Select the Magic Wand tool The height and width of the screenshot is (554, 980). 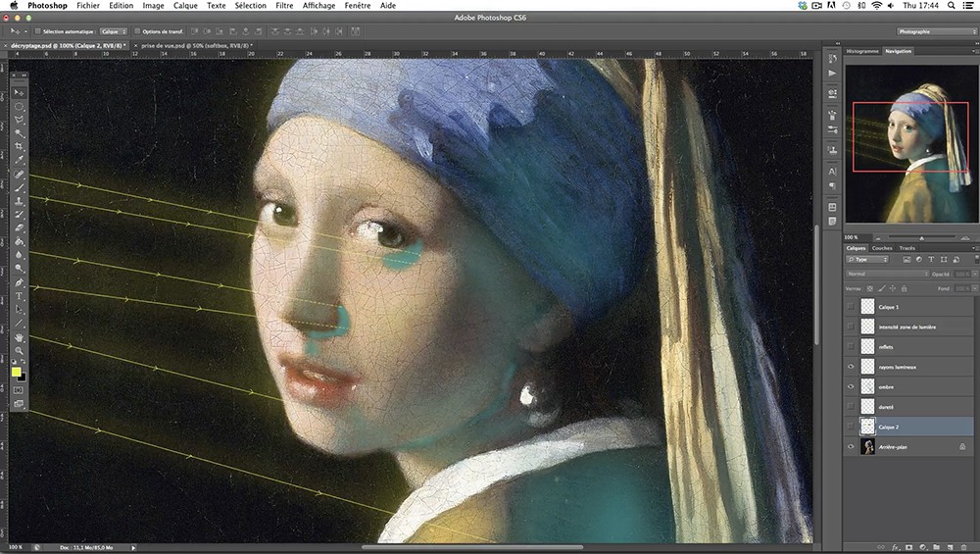click(19, 133)
